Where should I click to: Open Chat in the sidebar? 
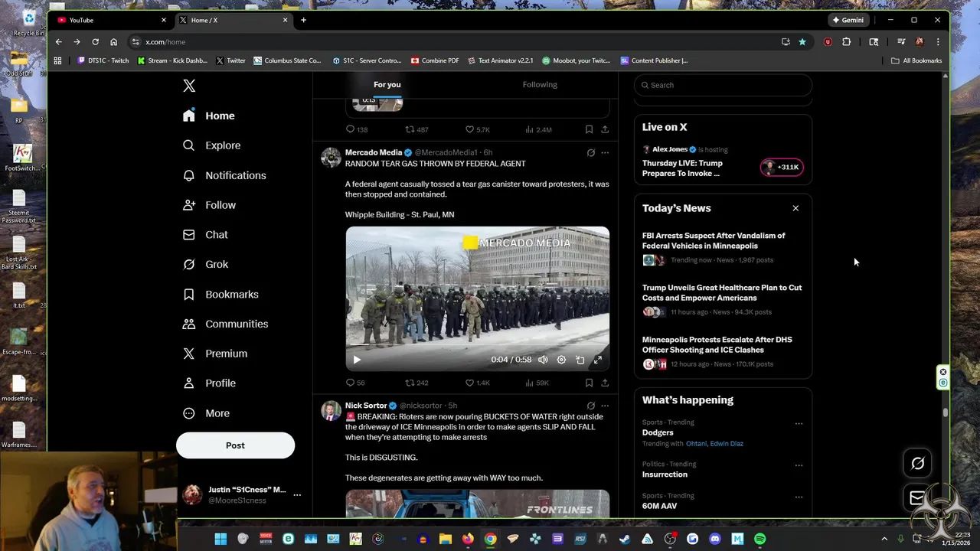click(206, 235)
